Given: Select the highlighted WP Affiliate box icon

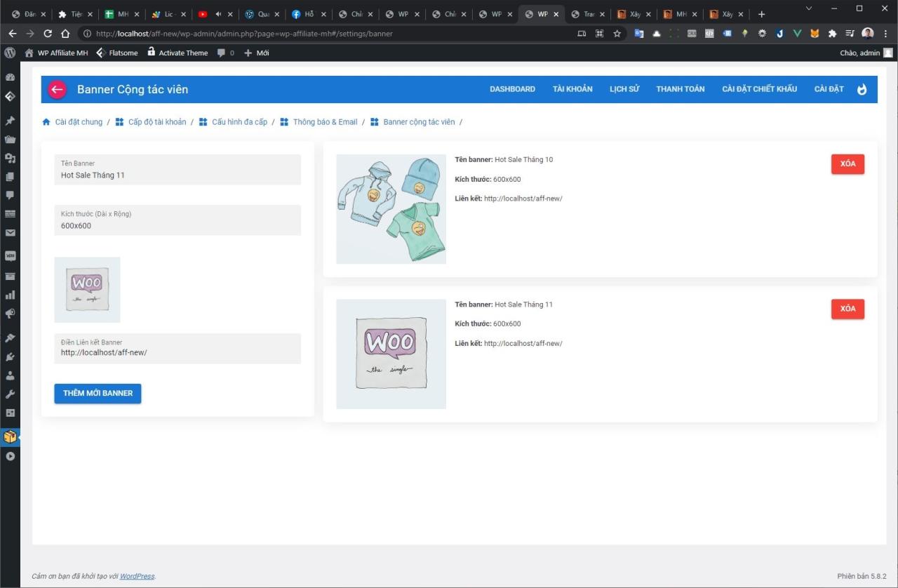Looking at the screenshot, I should pos(10,436).
